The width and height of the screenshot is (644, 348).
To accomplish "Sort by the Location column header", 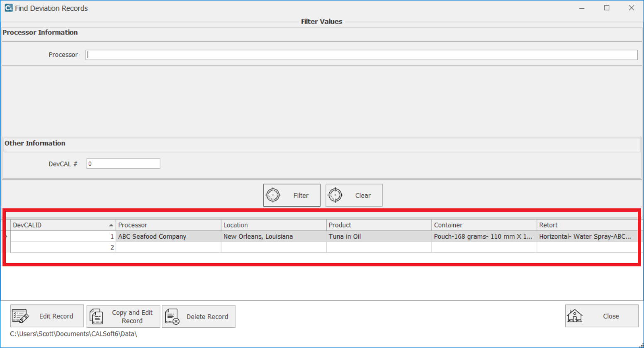I will [x=273, y=225].
